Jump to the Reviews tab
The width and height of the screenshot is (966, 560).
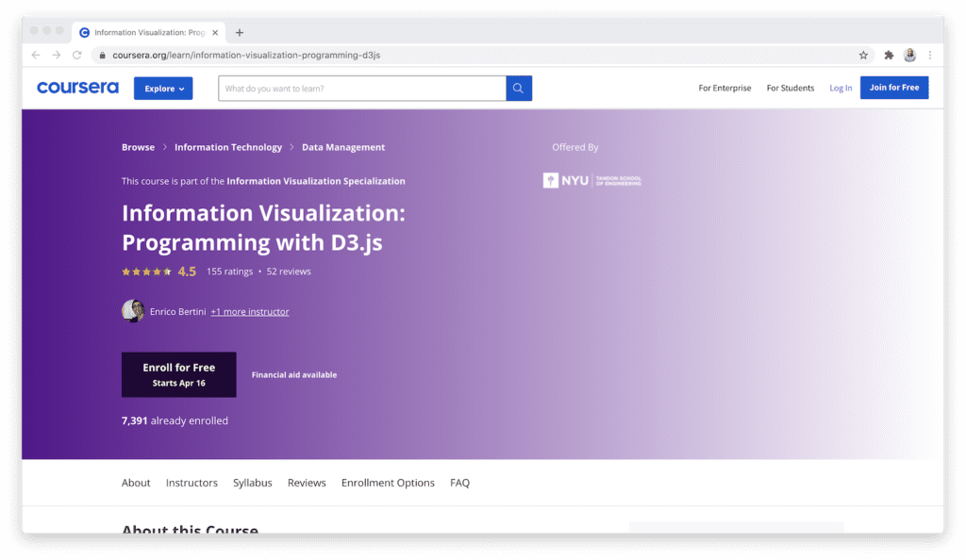pyautogui.click(x=307, y=483)
